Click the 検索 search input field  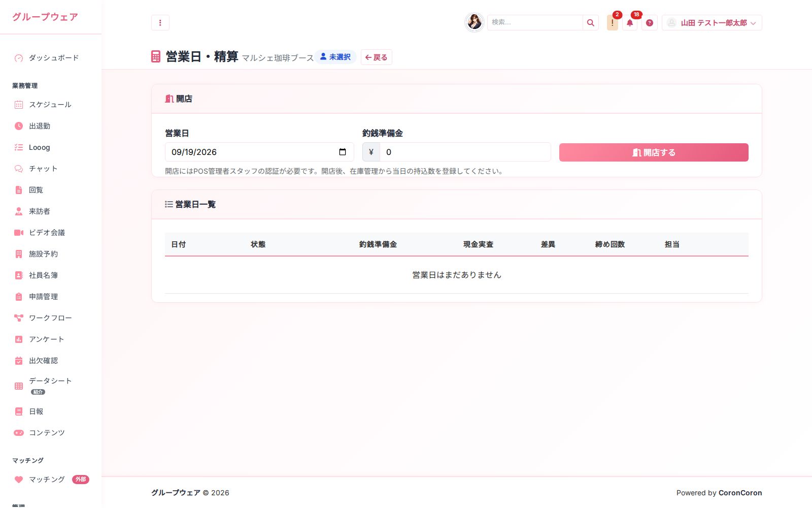pos(535,22)
